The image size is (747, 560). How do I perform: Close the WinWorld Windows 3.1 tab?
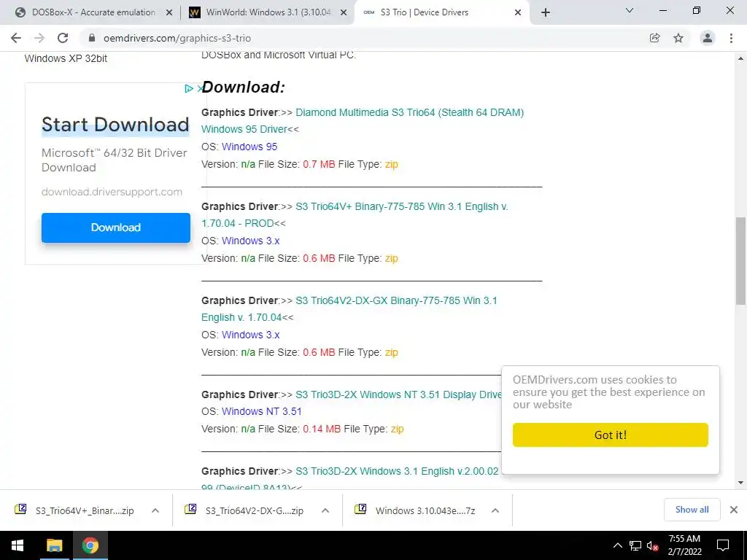point(344,13)
